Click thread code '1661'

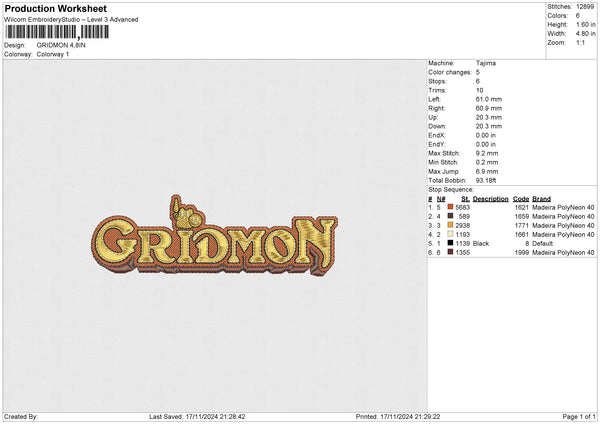pyautogui.click(x=522, y=235)
